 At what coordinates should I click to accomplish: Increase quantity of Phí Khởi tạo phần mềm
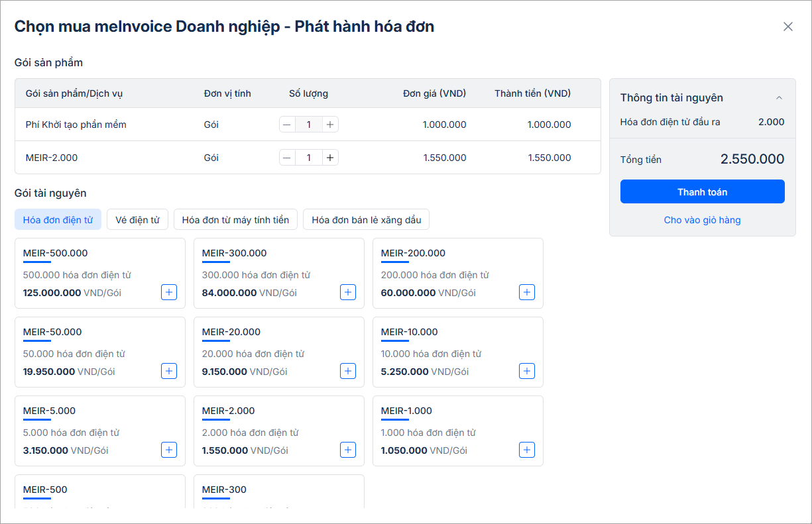point(330,125)
